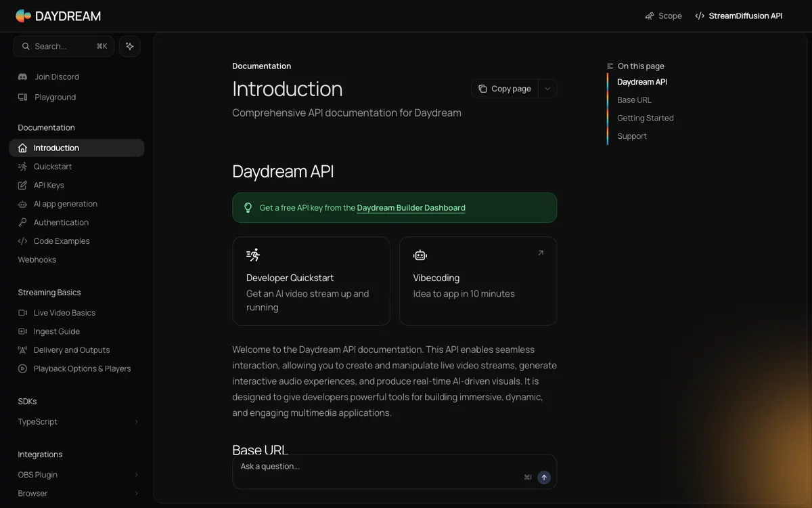Click the Ingest Guide recorder icon
The width and height of the screenshot is (812, 508).
tap(22, 331)
